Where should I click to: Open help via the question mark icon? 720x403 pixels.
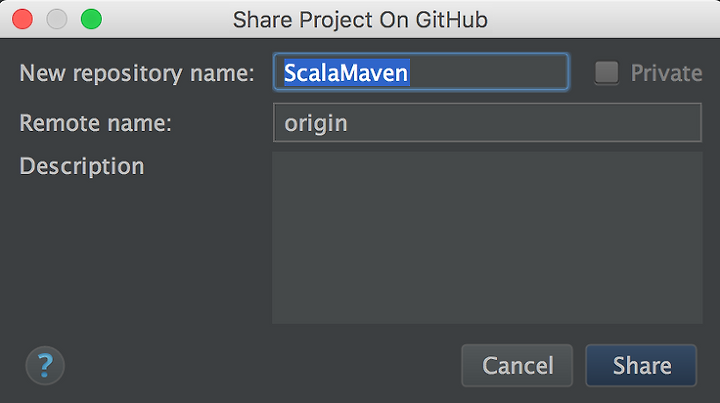pos(45,365)
